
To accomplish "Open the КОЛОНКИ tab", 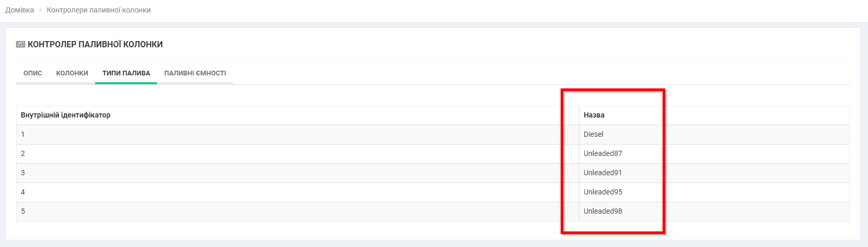I will tap(72, 73).
